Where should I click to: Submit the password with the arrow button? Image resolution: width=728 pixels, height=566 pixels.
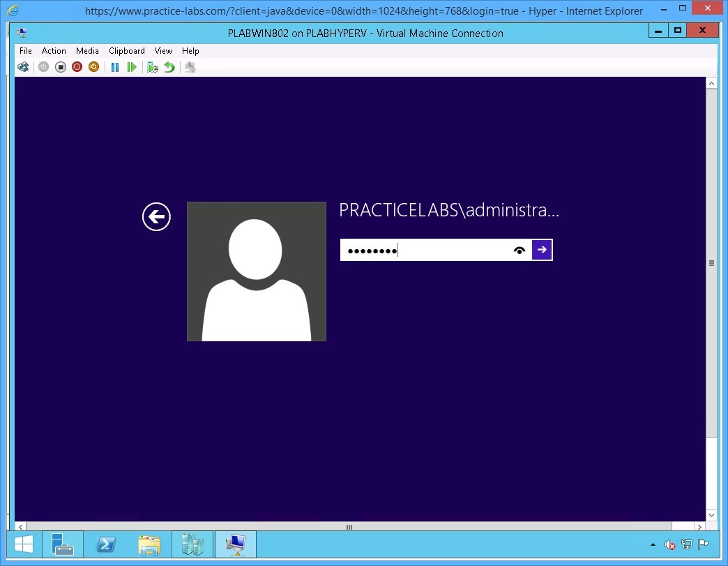[x=542, y=249]
